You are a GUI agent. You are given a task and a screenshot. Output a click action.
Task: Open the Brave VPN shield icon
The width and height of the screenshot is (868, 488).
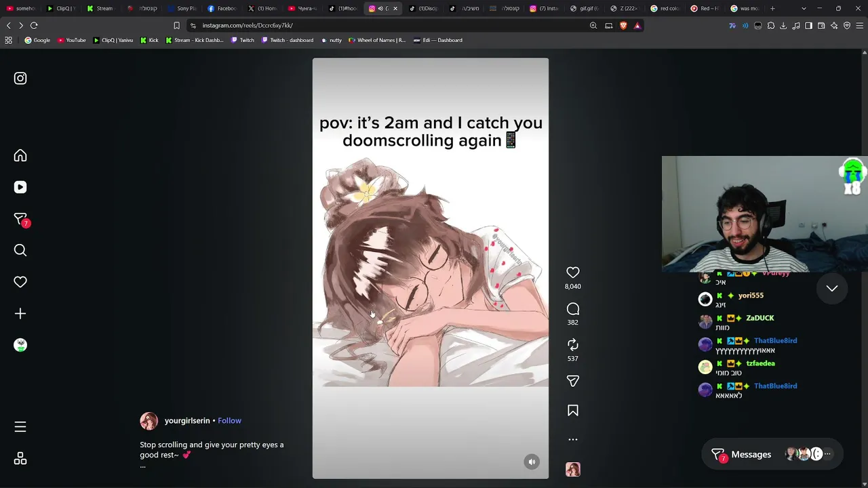[x=847, y=26]
